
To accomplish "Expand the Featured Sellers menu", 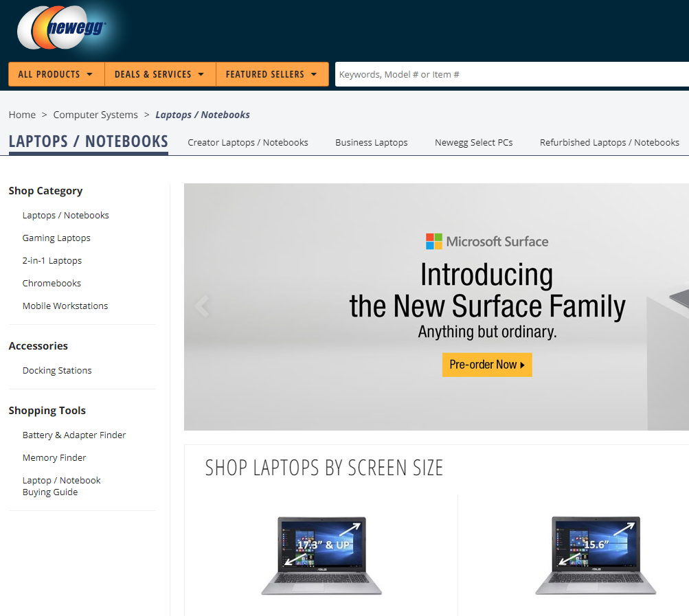I will [x=272, y=74].
